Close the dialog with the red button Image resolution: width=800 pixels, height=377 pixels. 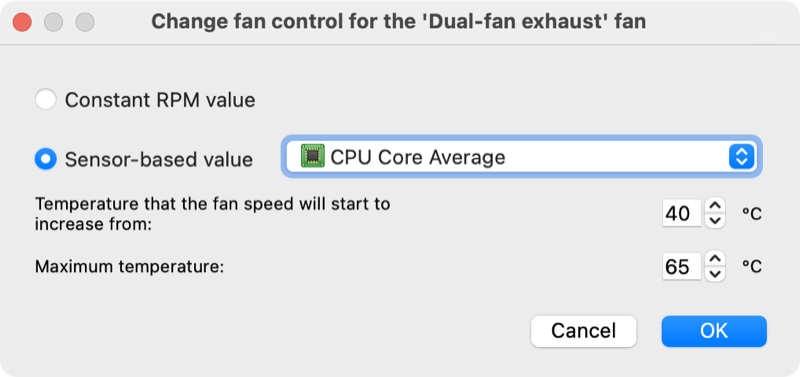[22, 22]
